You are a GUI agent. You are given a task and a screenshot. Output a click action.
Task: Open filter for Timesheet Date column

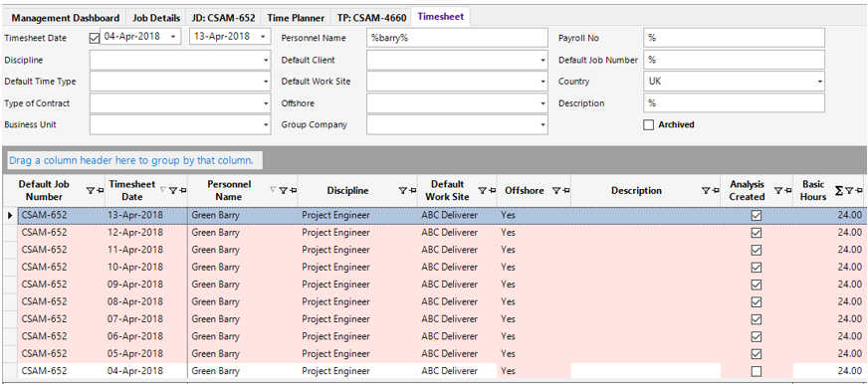[173, 191]
